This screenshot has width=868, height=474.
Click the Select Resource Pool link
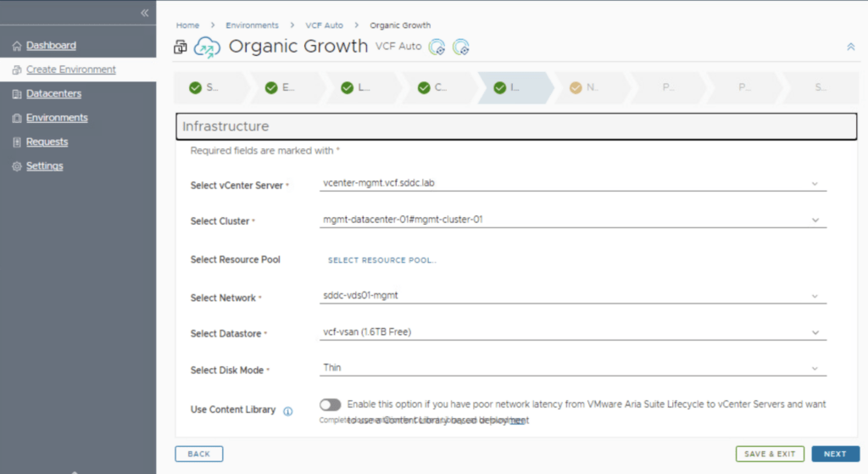382,260
